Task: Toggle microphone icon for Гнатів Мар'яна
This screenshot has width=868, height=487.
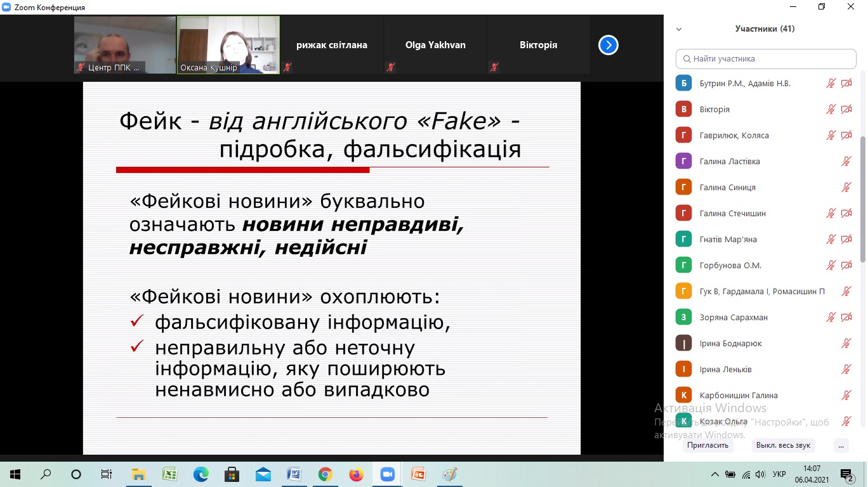Action: tap(831, 239)
